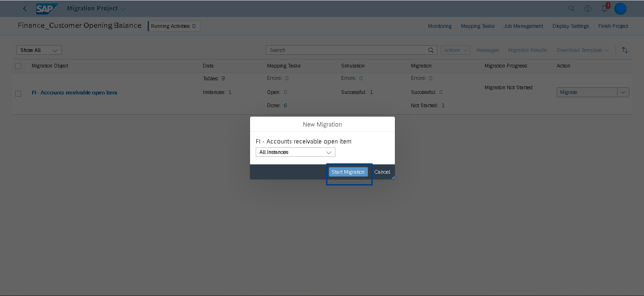This screenshot has width=644, height=296.
Task: Click the SAP logo
Action: pos(47,8)
